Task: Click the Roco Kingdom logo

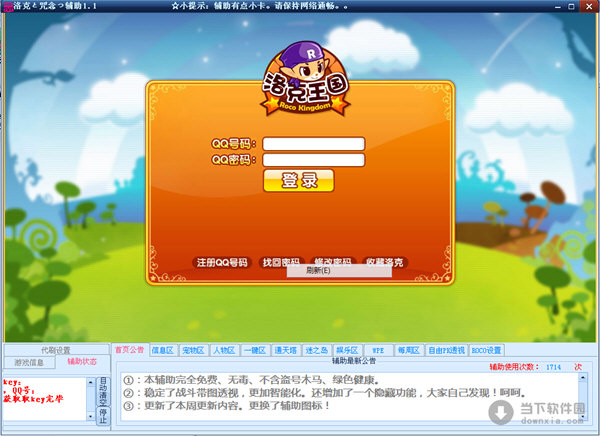Action: 305,80
